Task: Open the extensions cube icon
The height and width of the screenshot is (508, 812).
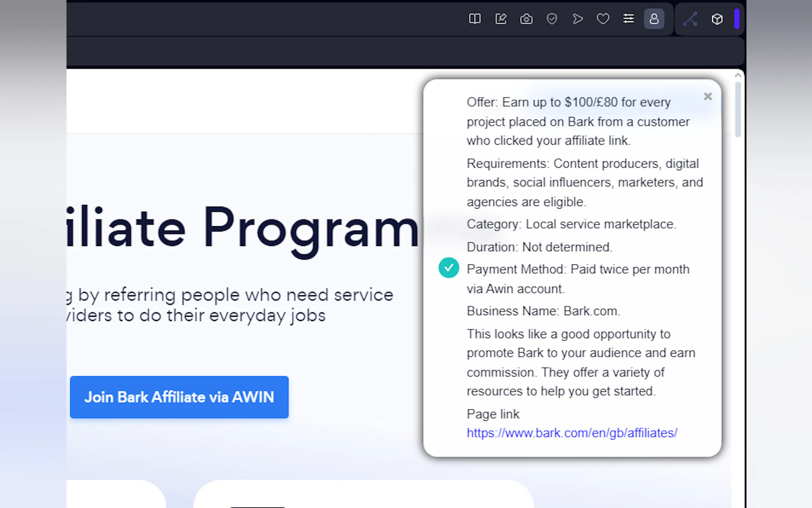Action: (x=717, y=19)
